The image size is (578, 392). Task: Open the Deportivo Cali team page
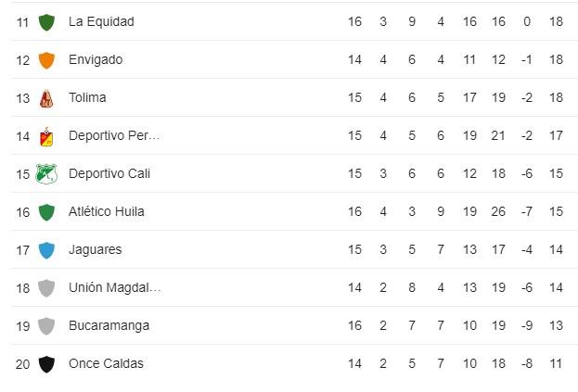109,173
